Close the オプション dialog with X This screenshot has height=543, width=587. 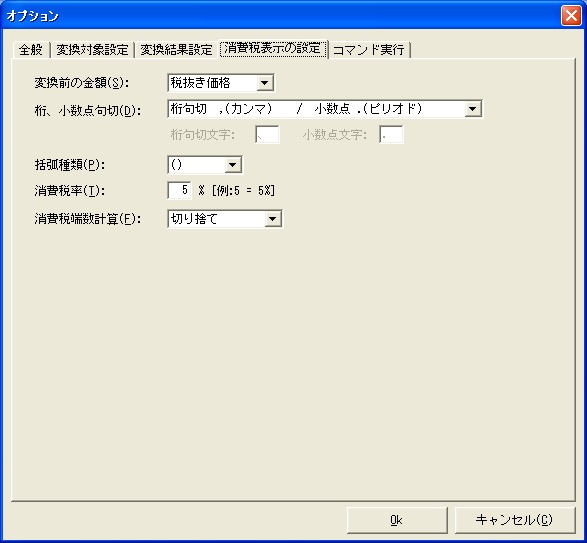point(571,16)
